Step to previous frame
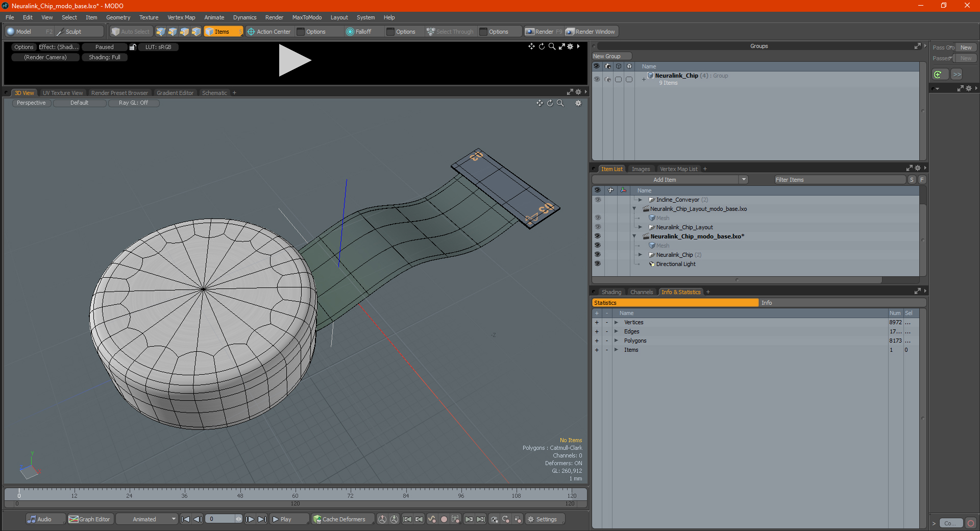The image size is (980, 531). tap(198, 519)
